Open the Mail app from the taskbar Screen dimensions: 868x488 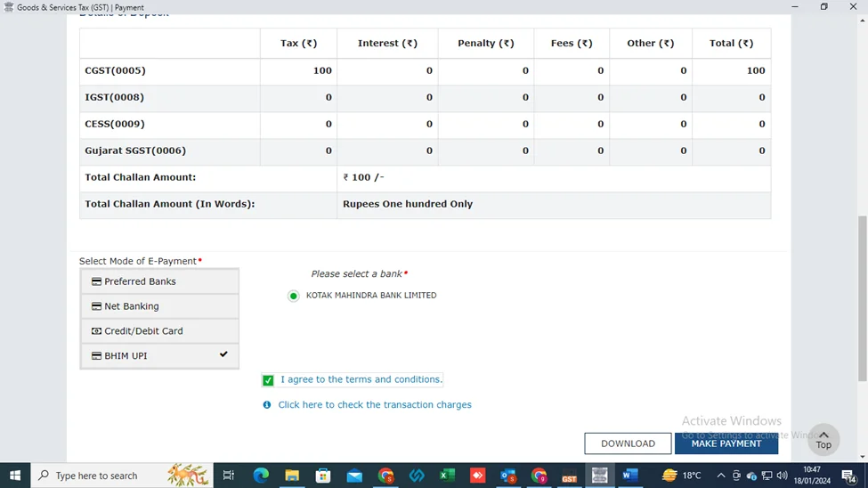coord(354,476)
